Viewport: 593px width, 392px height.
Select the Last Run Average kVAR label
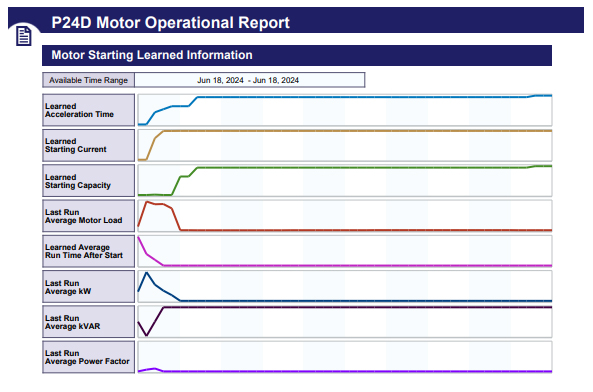tap(88, 322)
